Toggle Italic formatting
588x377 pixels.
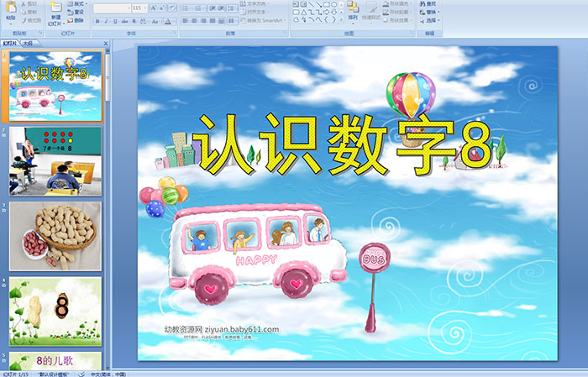pyautogui.click(x=106, y=21)
